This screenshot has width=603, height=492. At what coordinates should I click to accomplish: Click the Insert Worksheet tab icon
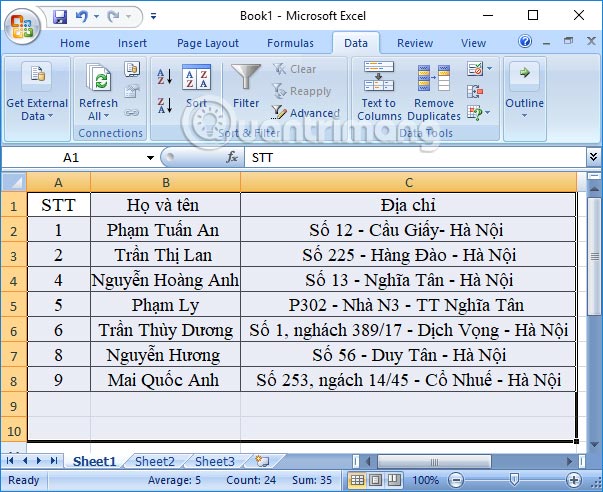263,461
